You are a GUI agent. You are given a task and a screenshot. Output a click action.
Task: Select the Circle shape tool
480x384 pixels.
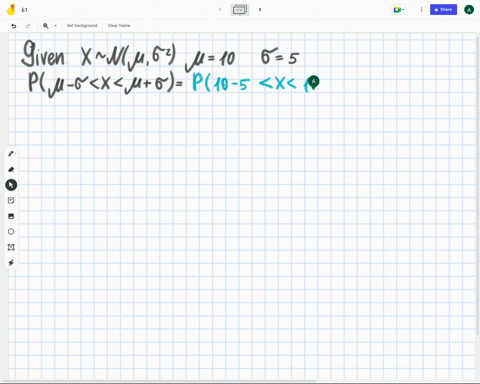click(x=11, y=231)
